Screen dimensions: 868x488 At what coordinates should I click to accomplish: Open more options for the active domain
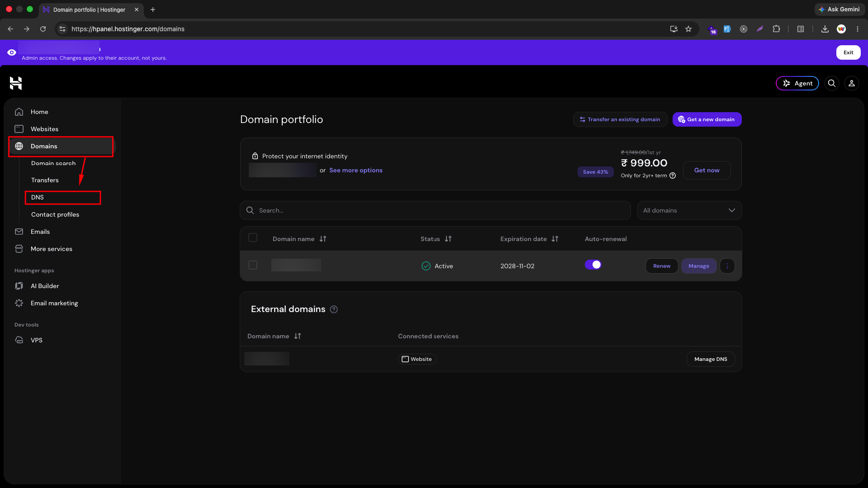point(727,266)
